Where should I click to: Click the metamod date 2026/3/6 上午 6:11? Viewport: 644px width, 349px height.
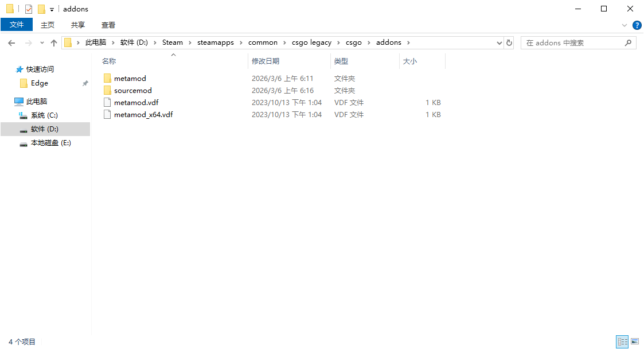pos(282,79)
